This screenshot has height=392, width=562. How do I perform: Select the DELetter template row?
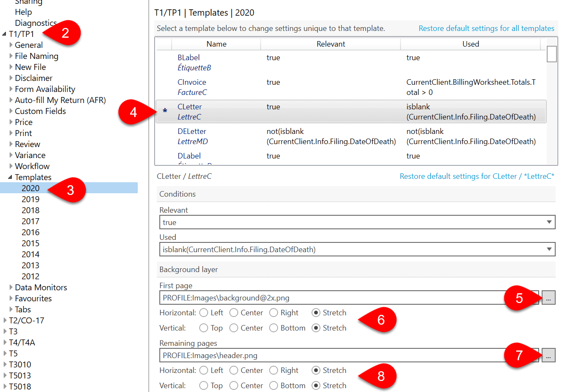pyautogui.click(x=351, y=136)
